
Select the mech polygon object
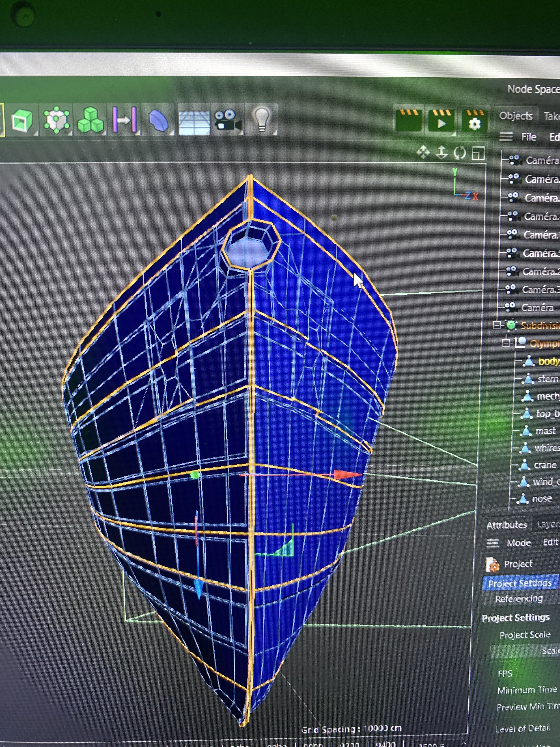pyautogui.click(x=548, y=396)
